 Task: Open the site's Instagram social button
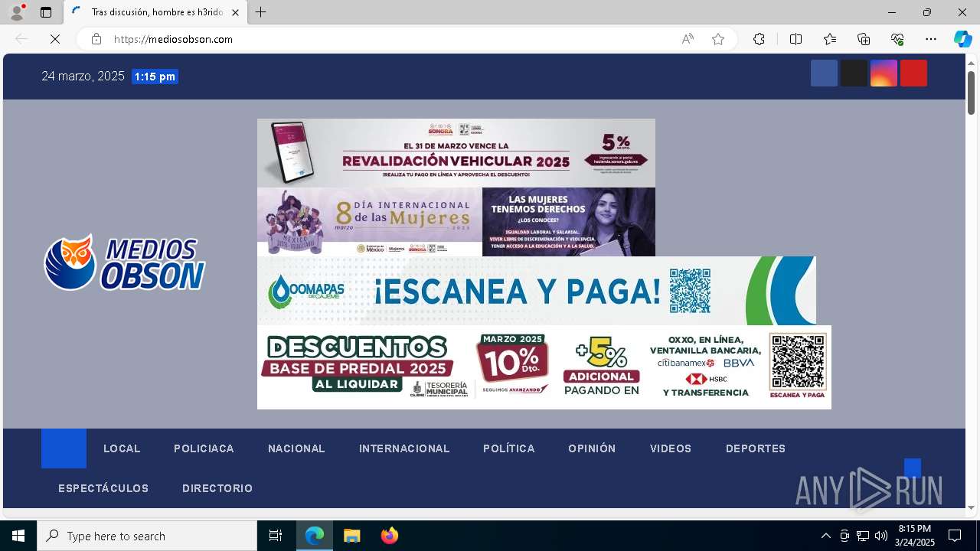pos(884,73)
